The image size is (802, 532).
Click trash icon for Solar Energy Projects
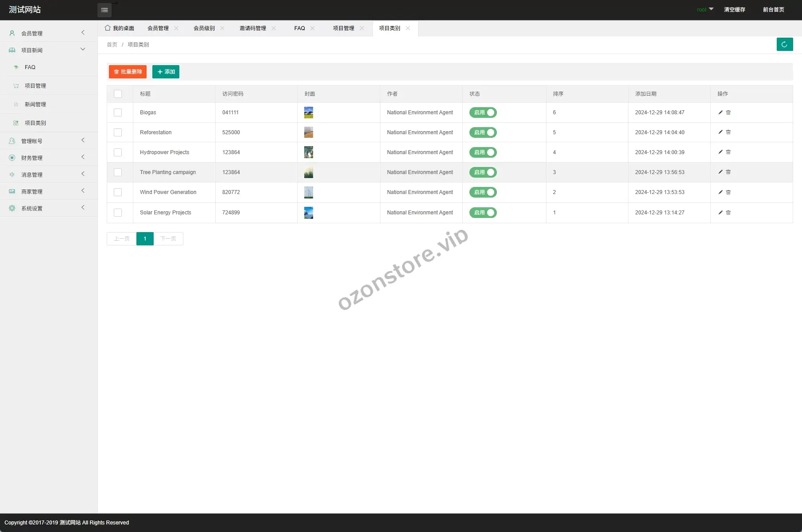point(728,213)
